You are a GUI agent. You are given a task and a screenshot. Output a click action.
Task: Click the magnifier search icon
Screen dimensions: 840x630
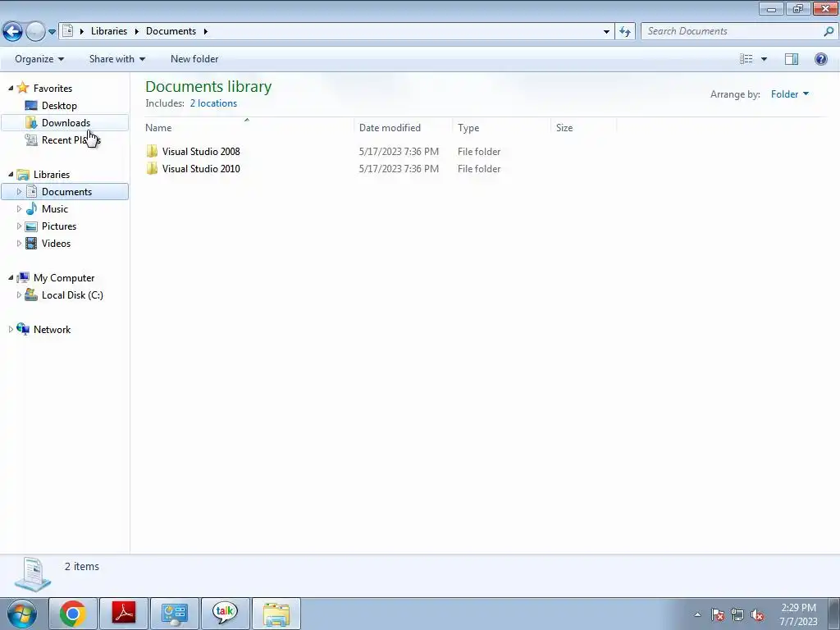[x=829, y=31]
